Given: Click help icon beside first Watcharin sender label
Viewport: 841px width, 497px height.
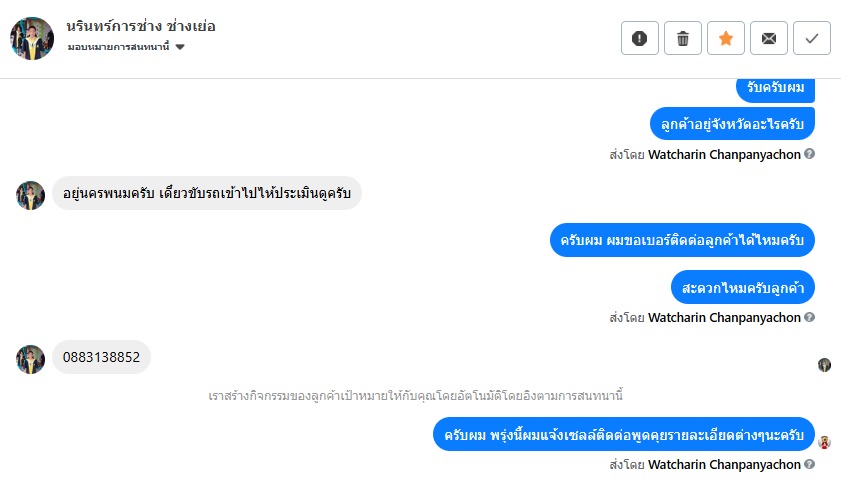Looking at the screenshot, I should (810, 154).
